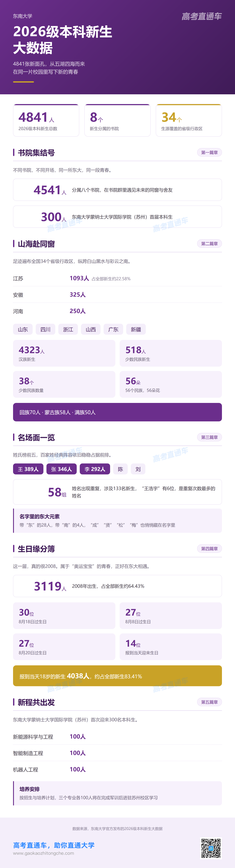Image resolution: width=235 pixels, height=868 pixels.
Task: Click the 陈 surname tag
Action: click(120, 469)
